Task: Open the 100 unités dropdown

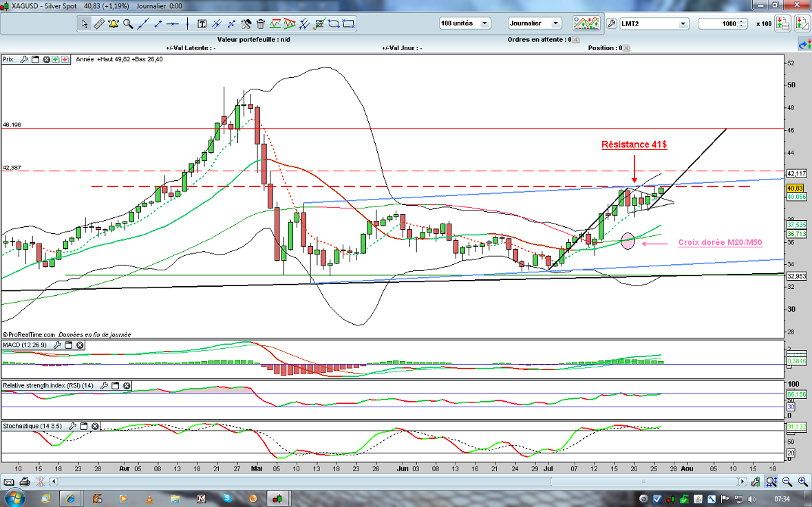Action: click(x=464, y=23)
